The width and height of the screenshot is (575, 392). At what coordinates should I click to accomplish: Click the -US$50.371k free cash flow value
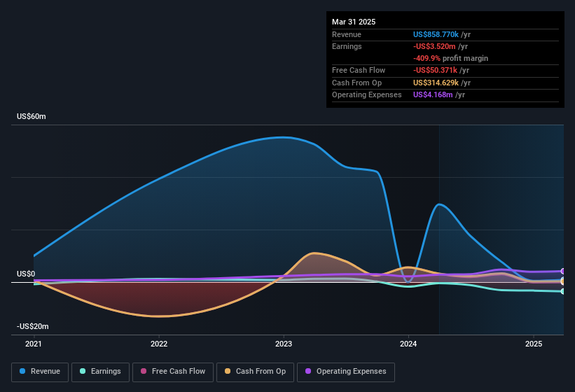click(x=435, y=70)
